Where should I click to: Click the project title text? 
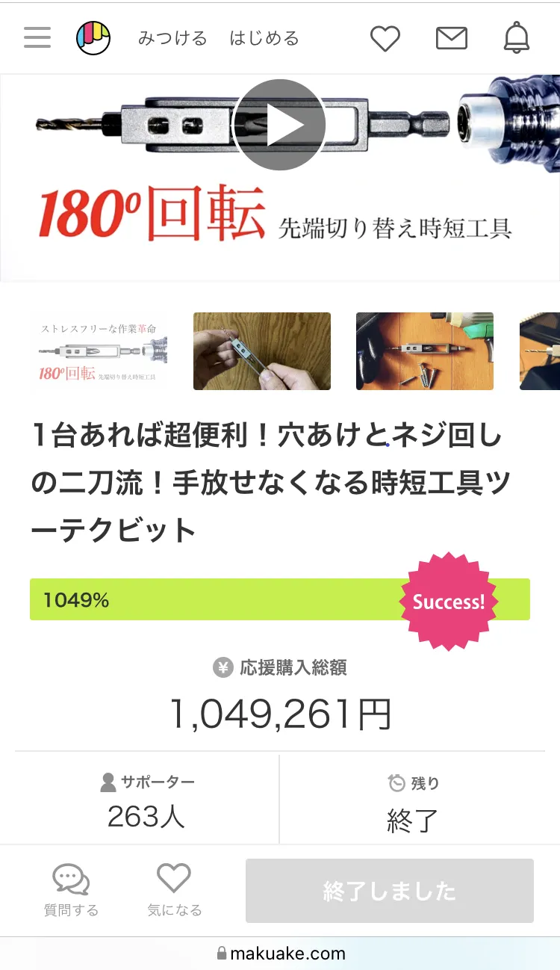point(269,483)
